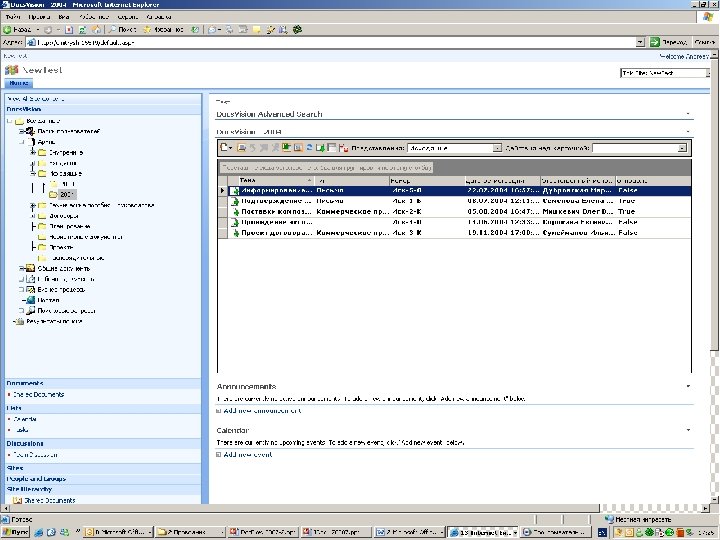
Task: Open the DocsVision Advanced Search web part menu arrow
Action: [688, 113]
